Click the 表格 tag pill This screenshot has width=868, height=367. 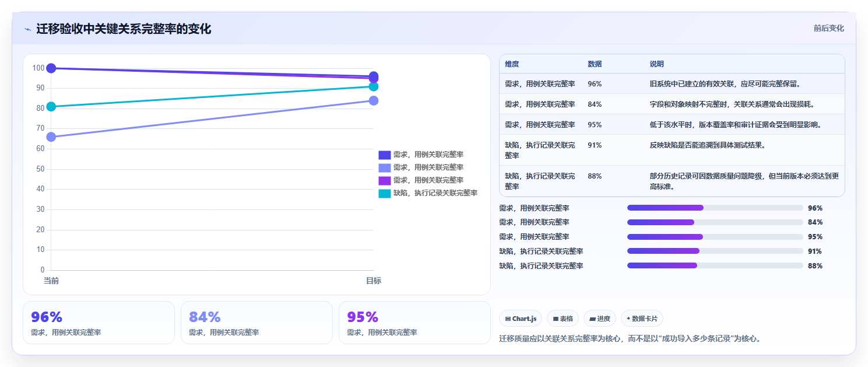[563, 319]
